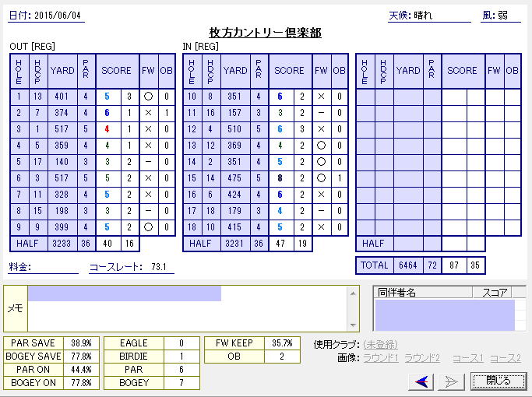Click the PAR ON value 44.4%
This screenshot has width=532, height=397.
[x=81, y=370]
